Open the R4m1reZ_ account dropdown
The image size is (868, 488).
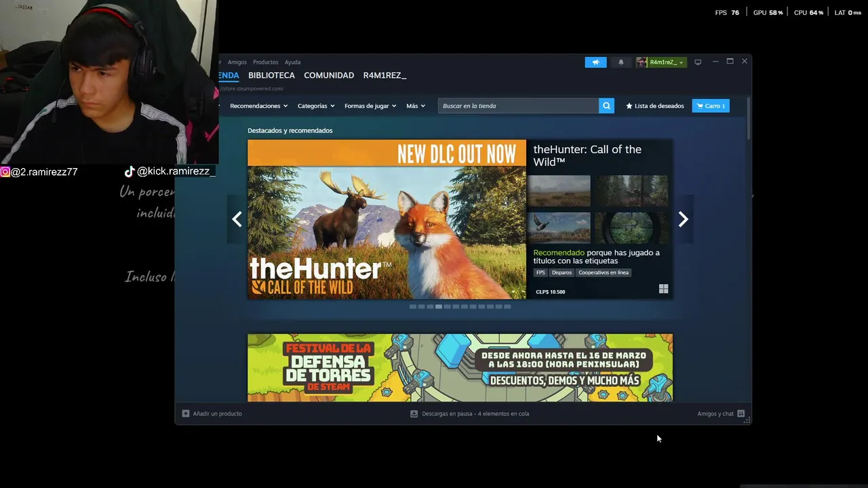[x=661, y=62]
